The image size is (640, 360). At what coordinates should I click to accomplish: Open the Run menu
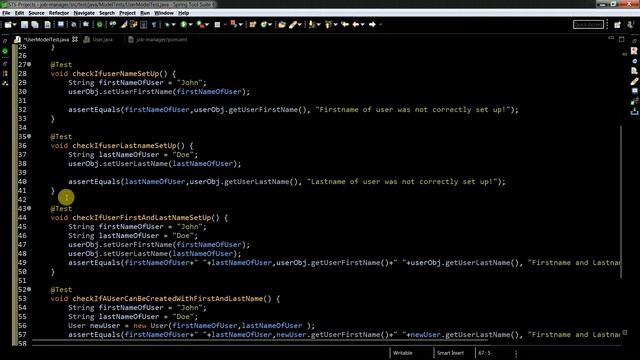click(x=145, y=13)
